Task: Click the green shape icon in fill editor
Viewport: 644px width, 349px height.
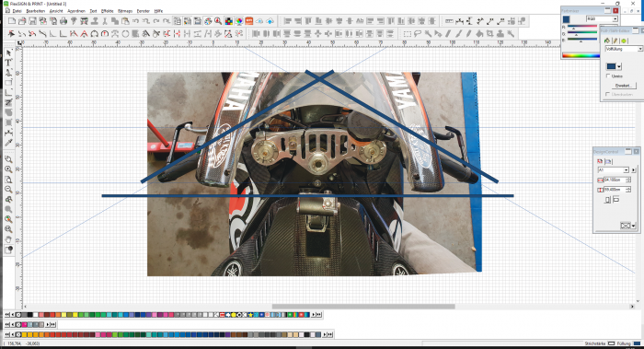Action: [624, 41]
